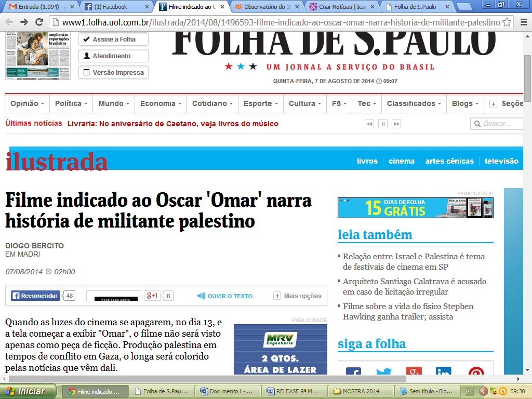Screen dimensions: 532x399
Task: Reload the page with the refresh icon
Action: pyautogui.click(x=39, y=22)
